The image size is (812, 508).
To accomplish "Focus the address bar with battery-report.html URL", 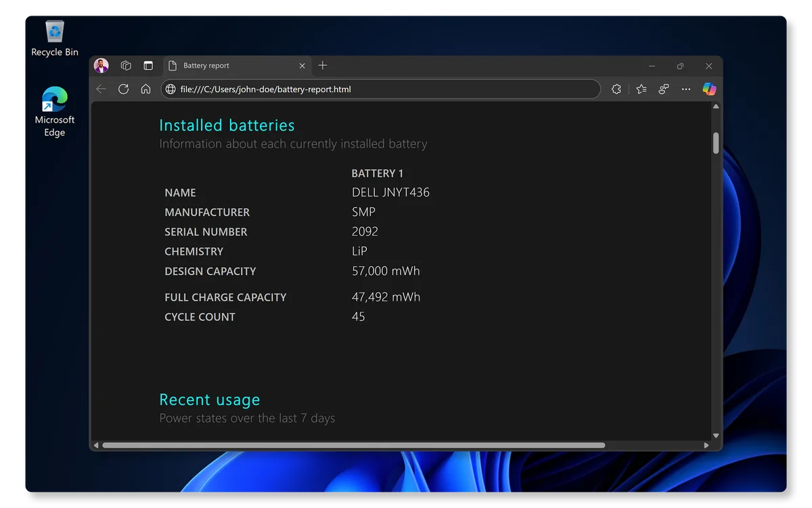I will point(380,89).
